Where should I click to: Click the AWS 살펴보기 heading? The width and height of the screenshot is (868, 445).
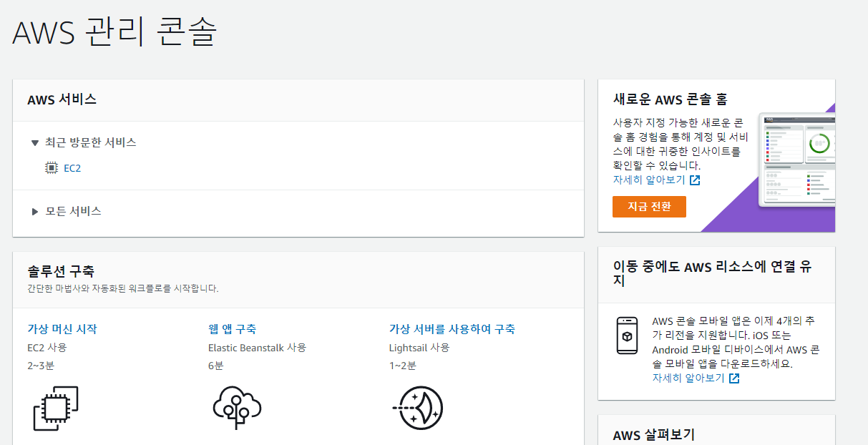[654, 435]
